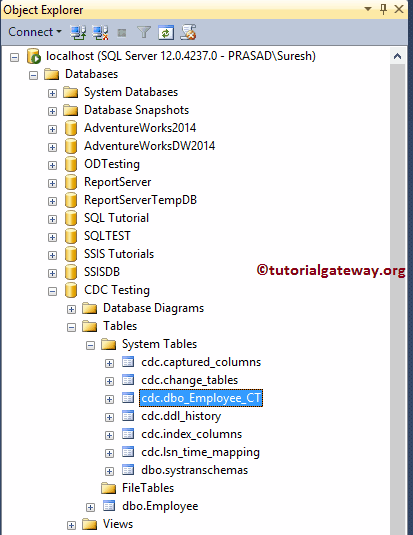Select cdc.index_columns table
The height and width of the screenshot is (535, 413).
[191, 434]
